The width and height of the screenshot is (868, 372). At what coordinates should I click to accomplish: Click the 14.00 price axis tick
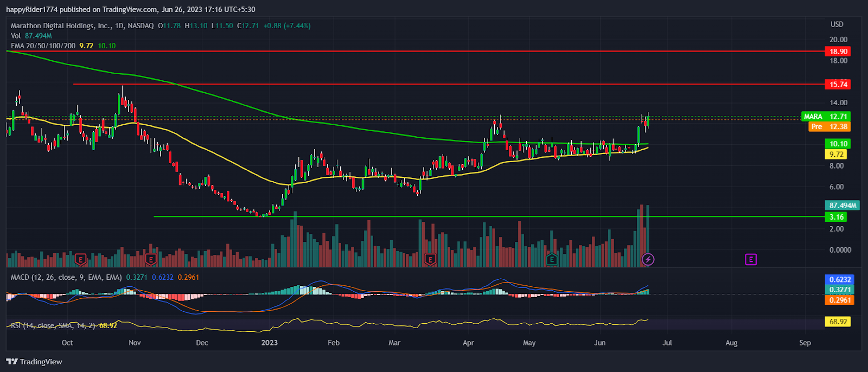click(x=838, y=102)
